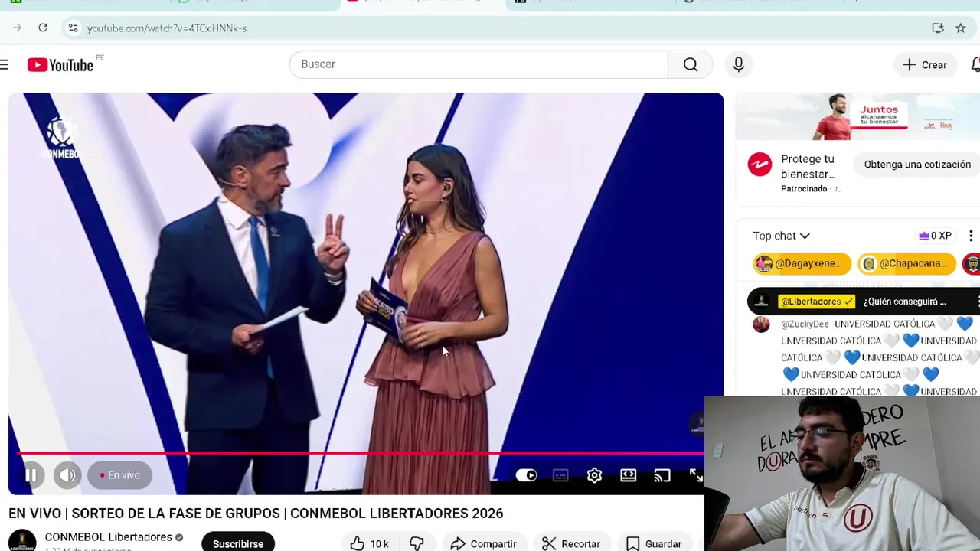
Task: Click the Buscar search field
Action: [x=479, y=64]
